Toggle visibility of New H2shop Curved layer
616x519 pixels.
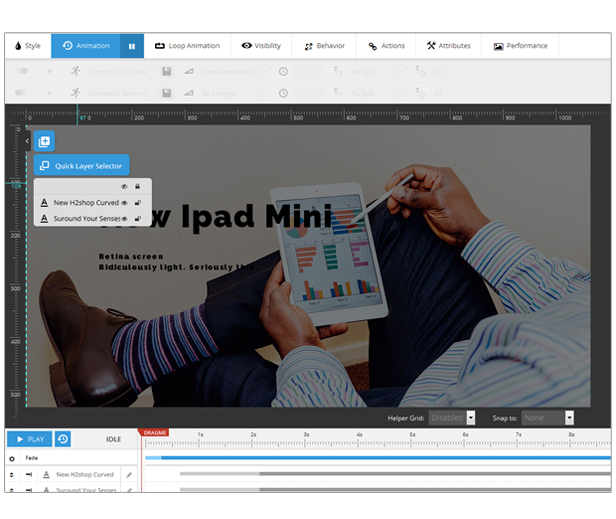124,203
